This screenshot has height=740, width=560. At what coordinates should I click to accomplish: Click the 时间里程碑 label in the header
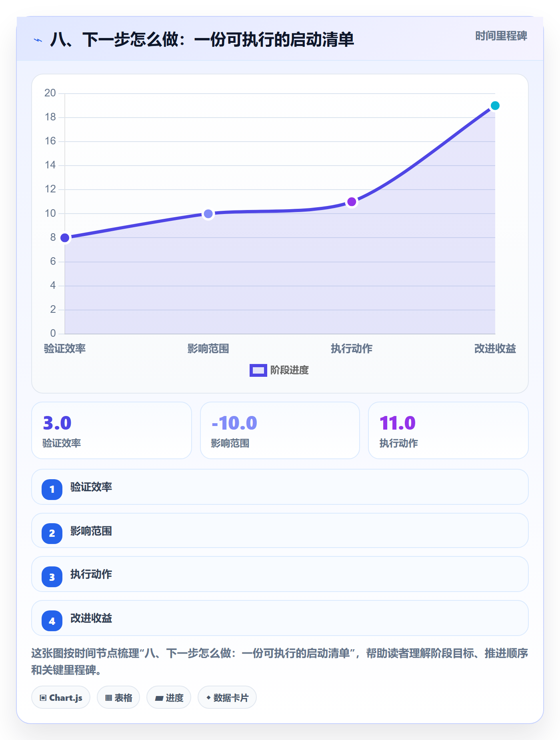coord(501,36)
